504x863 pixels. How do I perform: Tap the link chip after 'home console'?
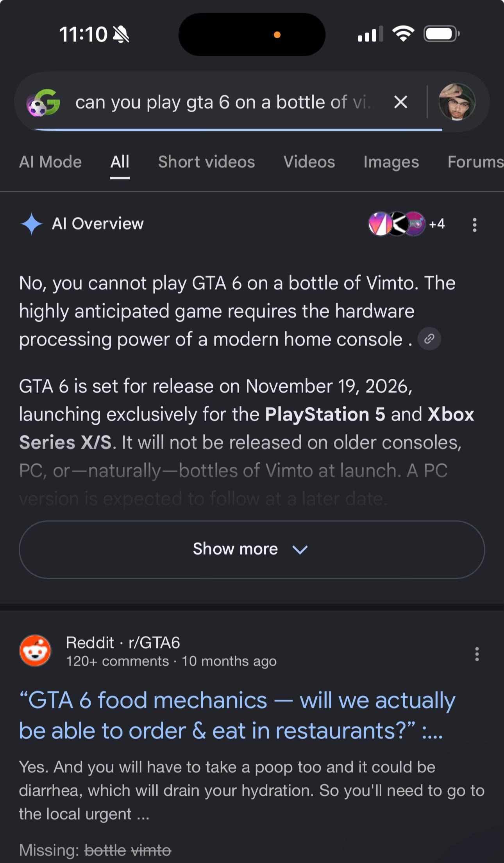coord(429,338)
